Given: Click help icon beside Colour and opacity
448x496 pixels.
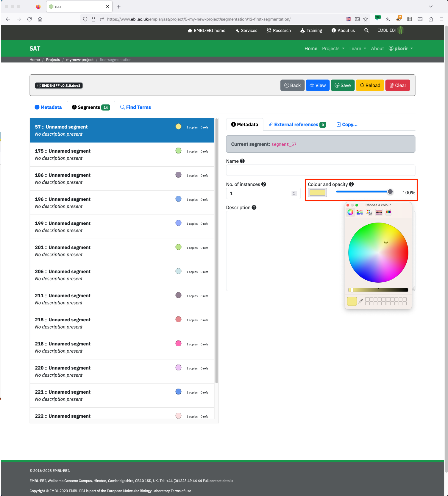Looking at the screenshot, I should [352, 184].
